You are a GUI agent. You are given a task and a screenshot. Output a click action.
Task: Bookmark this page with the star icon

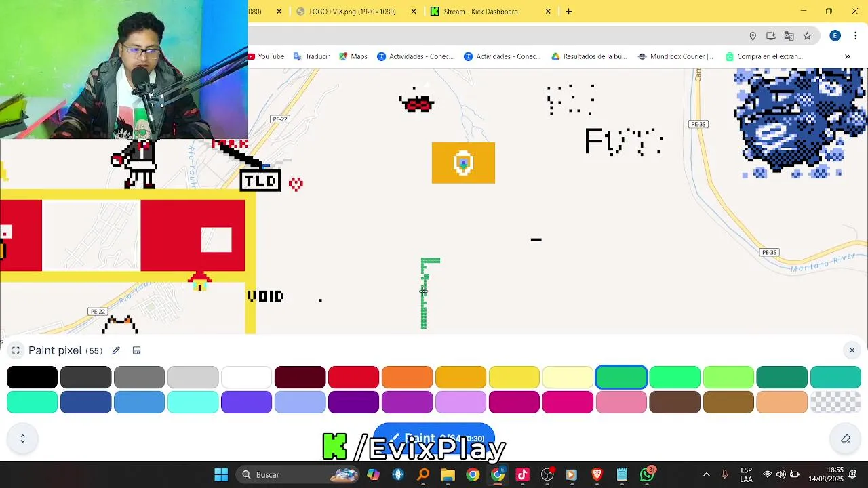(x=807, y=36)
